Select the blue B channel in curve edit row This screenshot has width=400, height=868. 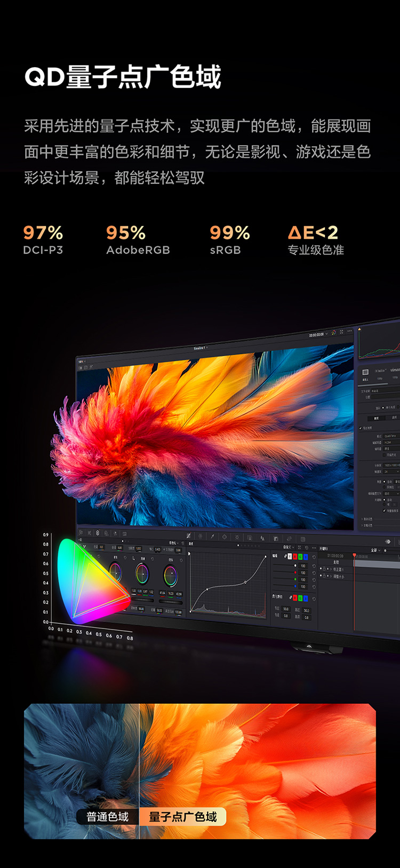pyautogui.click(x=305, y=556)
